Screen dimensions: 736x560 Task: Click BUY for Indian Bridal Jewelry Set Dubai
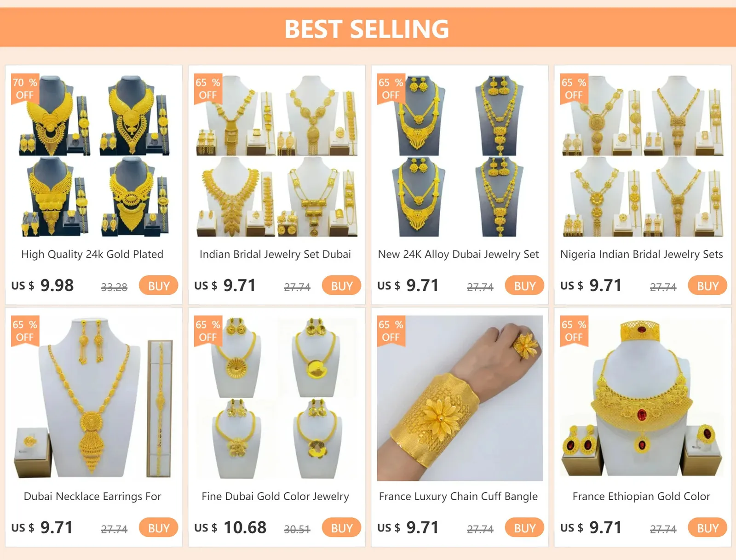point(342,286)
